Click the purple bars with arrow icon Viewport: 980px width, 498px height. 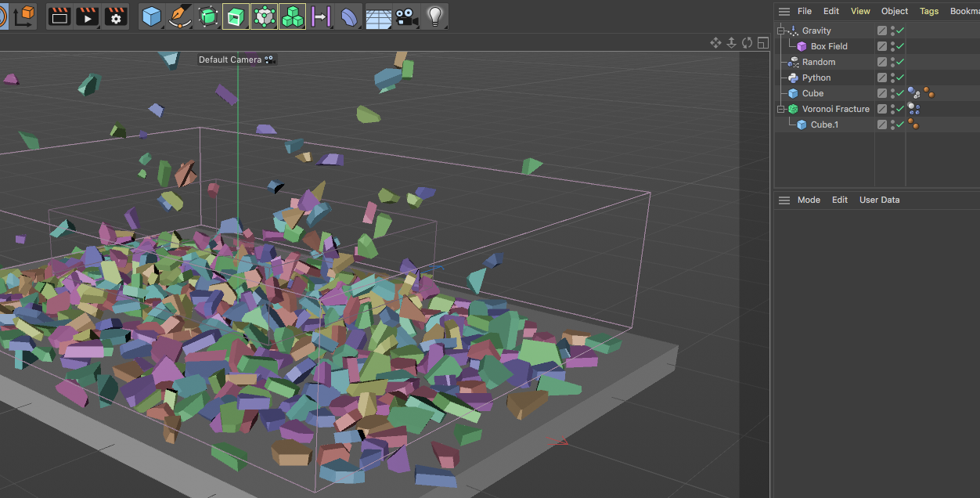[320, 16]
